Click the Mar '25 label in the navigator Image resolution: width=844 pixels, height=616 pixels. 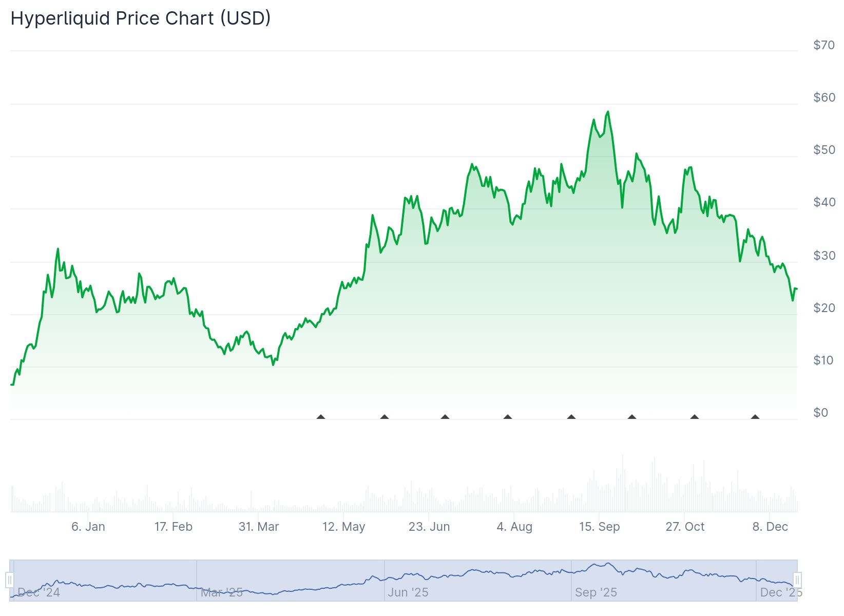(x=221, y=592)
